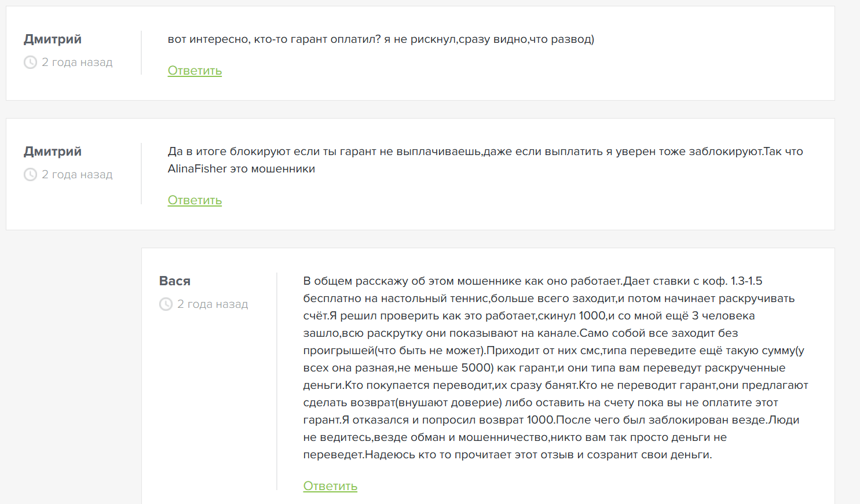Viewport: 860px width, 504px height.
Task: Open the Ответить link under the AlinaFisher comment
Action: point(195,200)
